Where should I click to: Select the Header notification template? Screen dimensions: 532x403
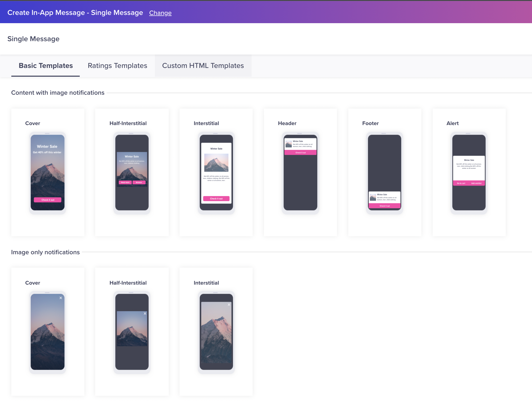[300, 172]
